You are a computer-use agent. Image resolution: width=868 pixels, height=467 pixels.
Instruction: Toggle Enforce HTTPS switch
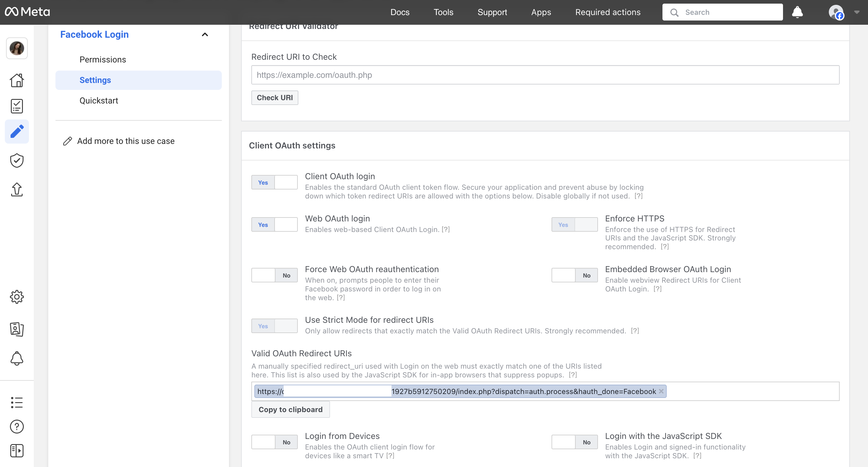tap(574, 224)
